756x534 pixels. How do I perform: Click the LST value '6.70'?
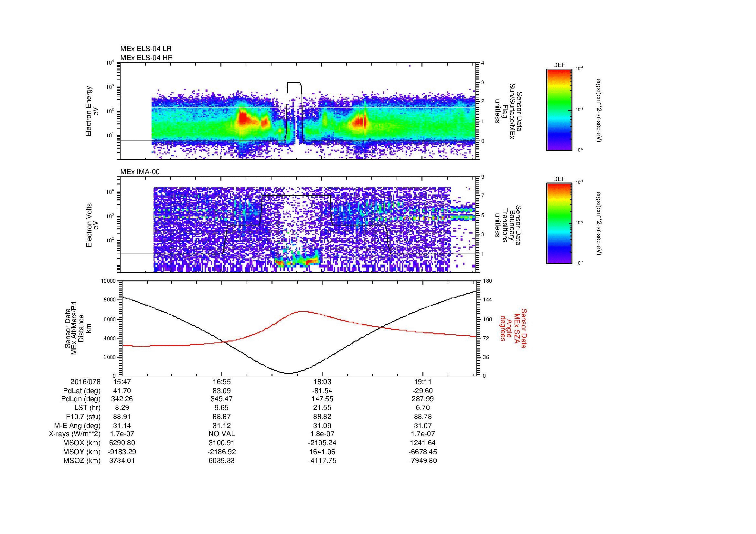pyautogui.click(x=422, y=408)
